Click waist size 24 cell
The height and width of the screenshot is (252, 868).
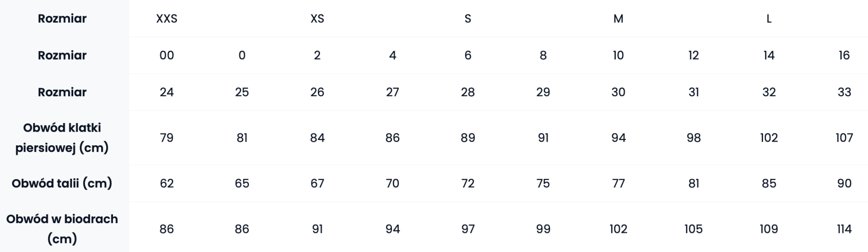pos(166,92)
